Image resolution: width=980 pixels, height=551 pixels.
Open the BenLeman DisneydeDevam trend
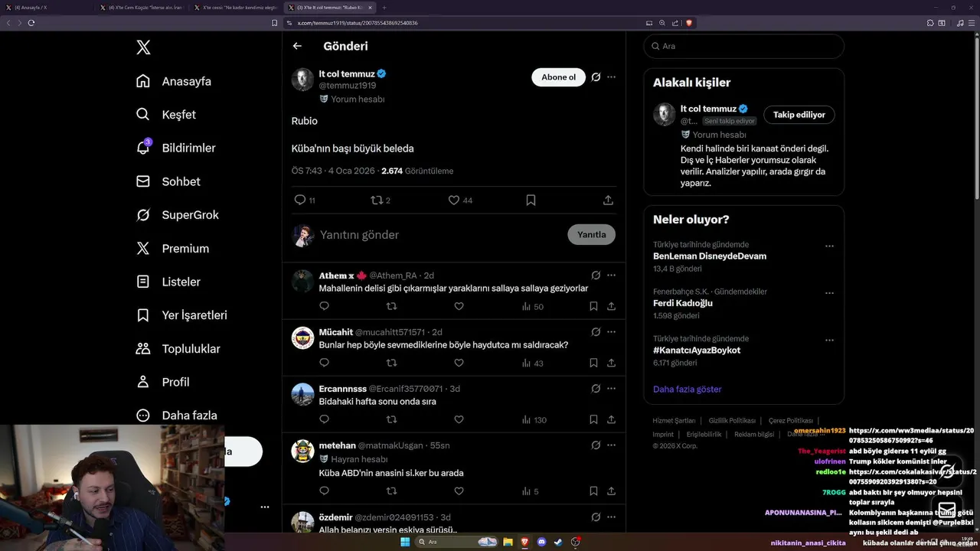coord(710,256)
